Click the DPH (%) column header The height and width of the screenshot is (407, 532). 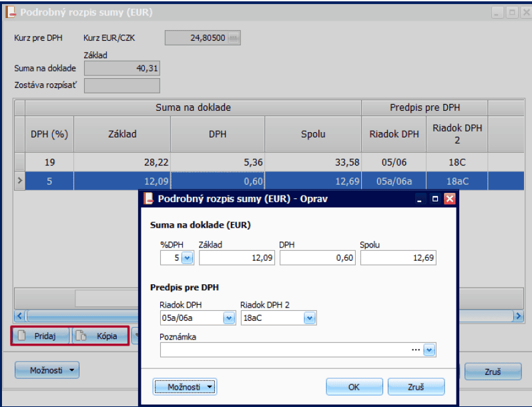tap(49, 134)
